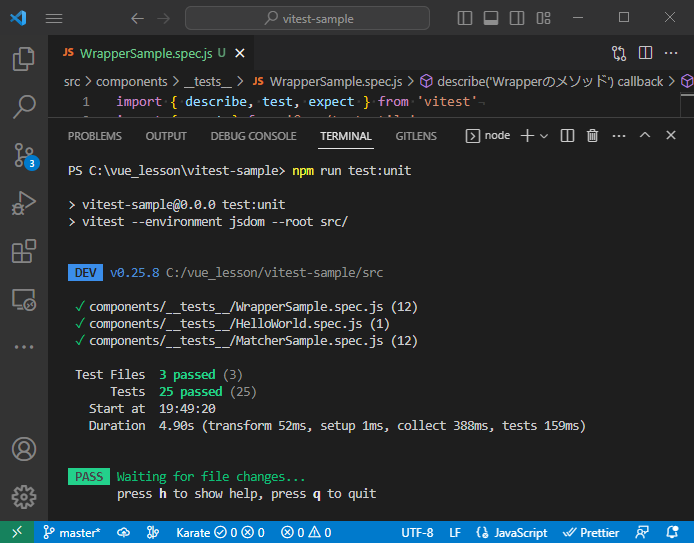
Task: Kill terminal with trash icon
Action: tap(592, 136)
